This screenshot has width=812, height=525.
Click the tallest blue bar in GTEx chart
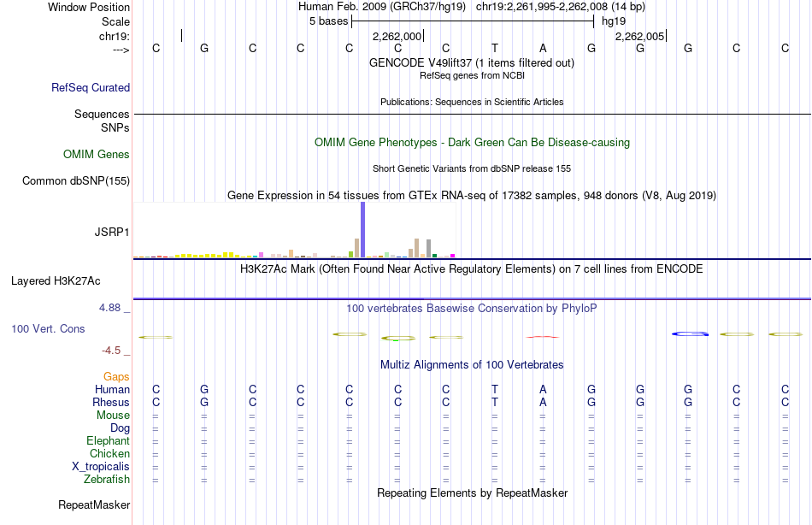363,230
